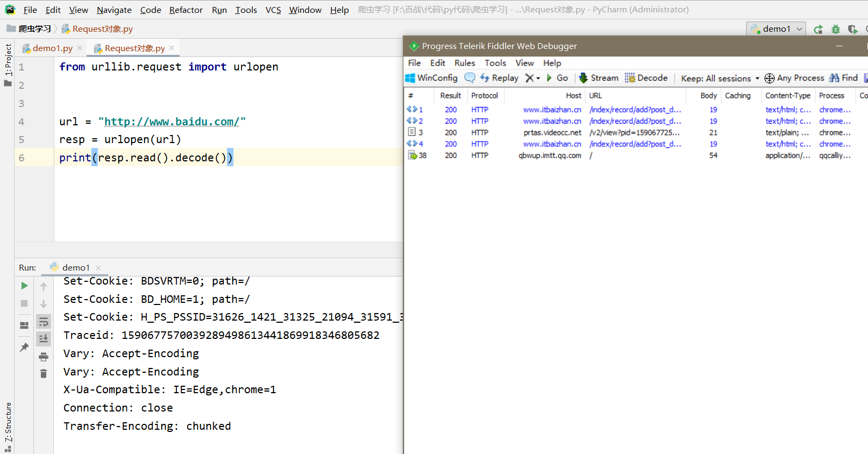
Task: Click the http://www.baidu.com/ link in code
Action: (x=172, y=122)
